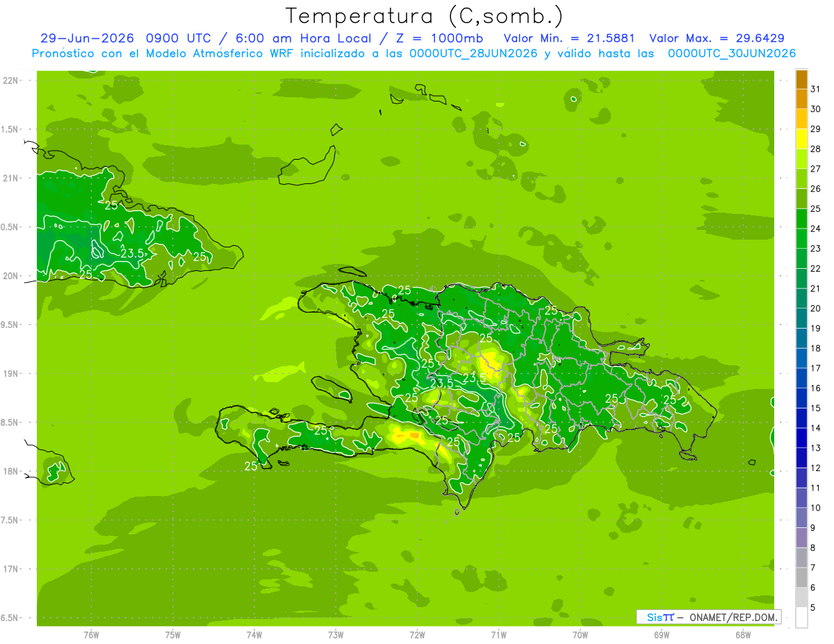Select the date "29-Jun-2026" in the header
This screenshot has width=834, height=644.
coord(87,39)
